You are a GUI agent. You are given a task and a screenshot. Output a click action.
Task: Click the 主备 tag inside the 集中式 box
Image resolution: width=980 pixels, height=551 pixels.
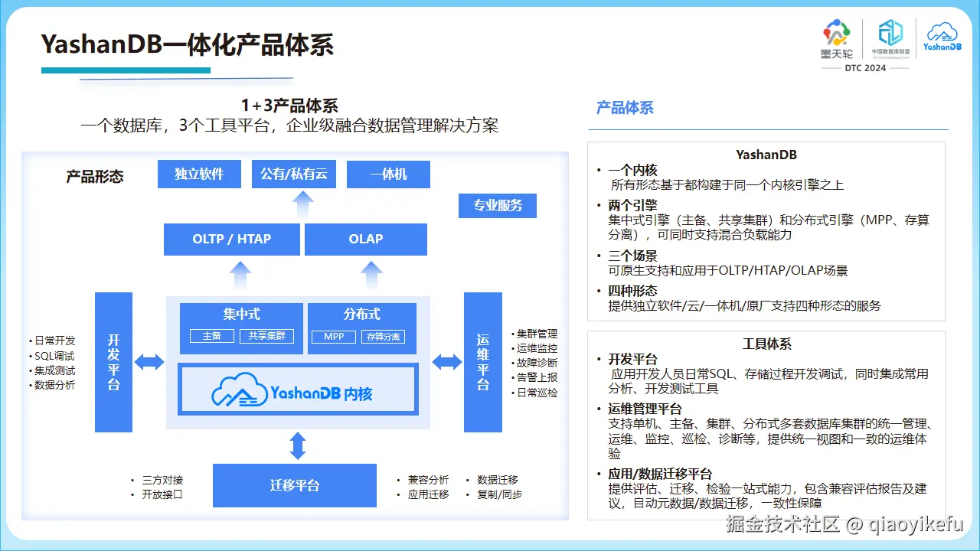pos(211,335)
